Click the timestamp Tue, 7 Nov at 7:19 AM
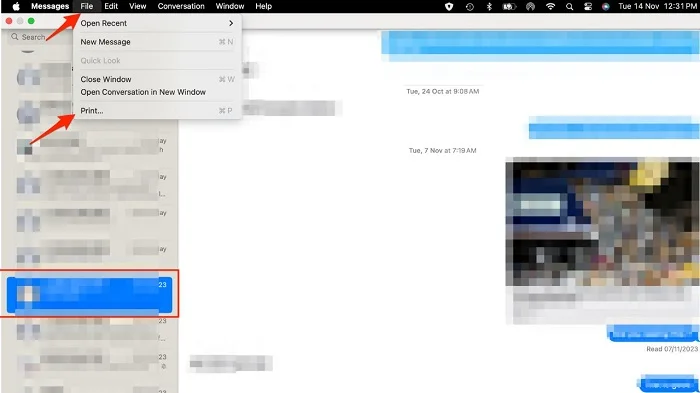The width and height of the screenshot is (700, 393). (442, 151)
